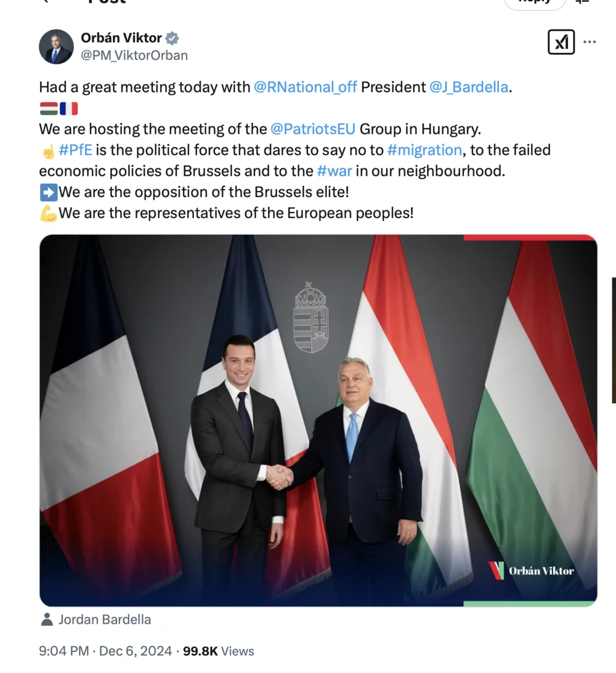Open the tagged Jordan Bardella profile

pyautogui.click(x=104, y=619)
